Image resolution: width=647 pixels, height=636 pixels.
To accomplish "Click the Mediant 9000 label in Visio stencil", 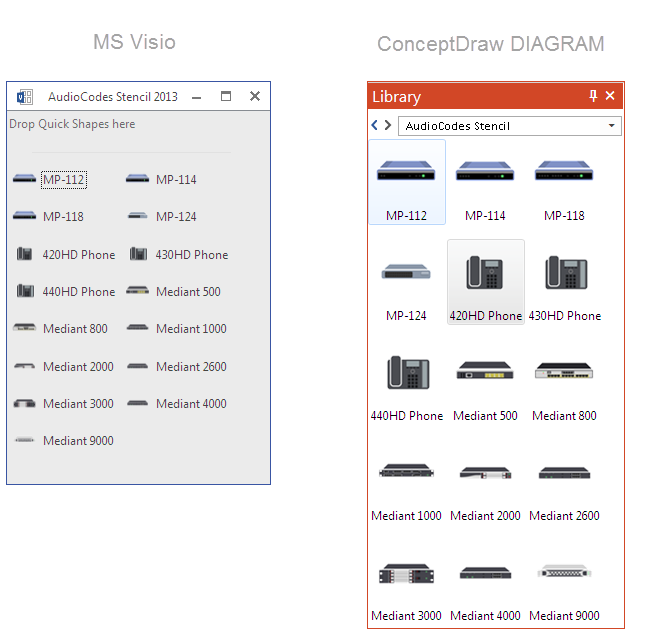I will pos(78,440).
